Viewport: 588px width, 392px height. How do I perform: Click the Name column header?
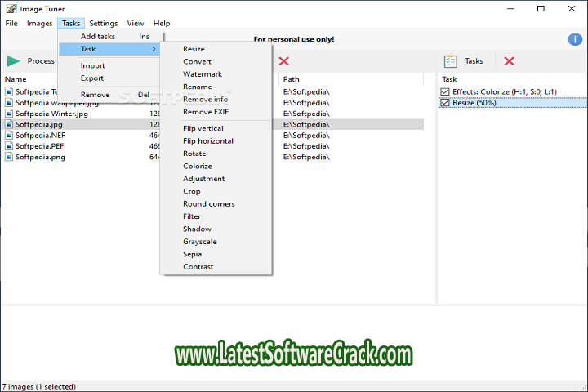pos(16,79)
